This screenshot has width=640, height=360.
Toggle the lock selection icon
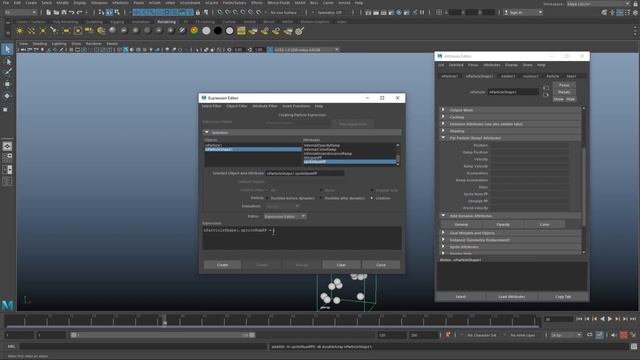pos(198,13)
